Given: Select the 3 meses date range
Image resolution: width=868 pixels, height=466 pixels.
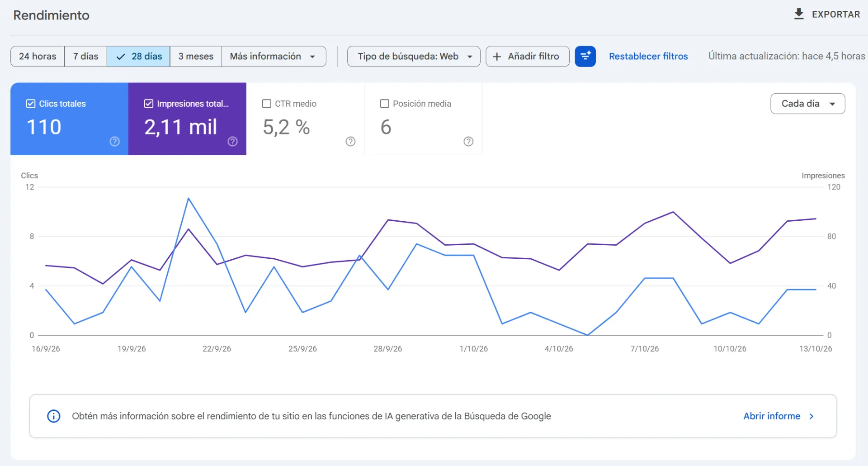Looking at the screenshot, I should [196, 57].
